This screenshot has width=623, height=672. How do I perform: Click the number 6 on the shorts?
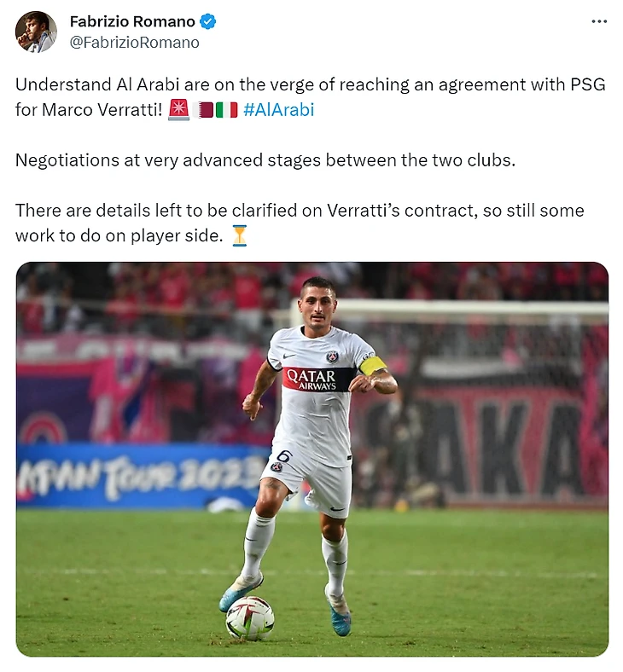286,456
